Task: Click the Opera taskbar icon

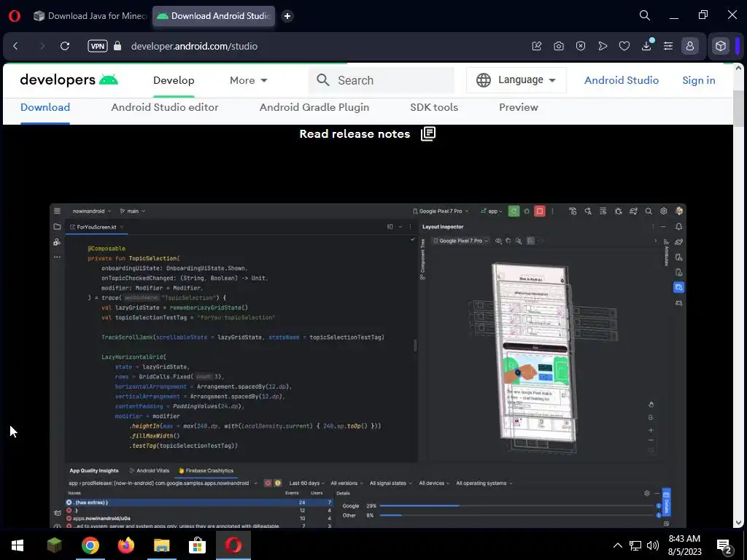Action: [233, 545]
